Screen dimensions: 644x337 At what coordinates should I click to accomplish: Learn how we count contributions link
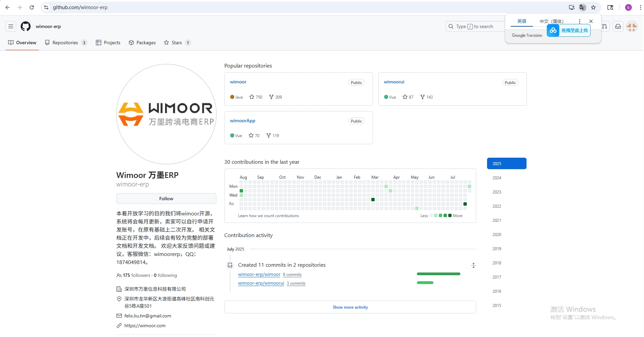[268, 216]
